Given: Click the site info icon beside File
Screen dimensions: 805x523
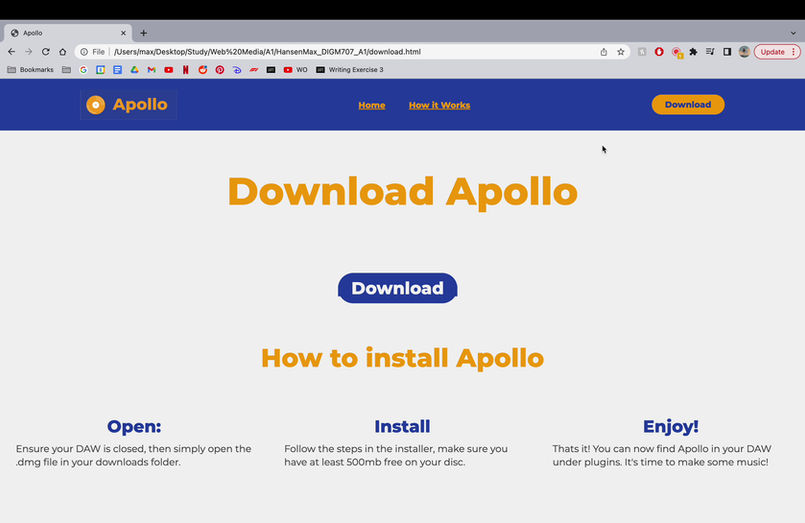Looking at the screenshot, I should [x=84, y=52].
